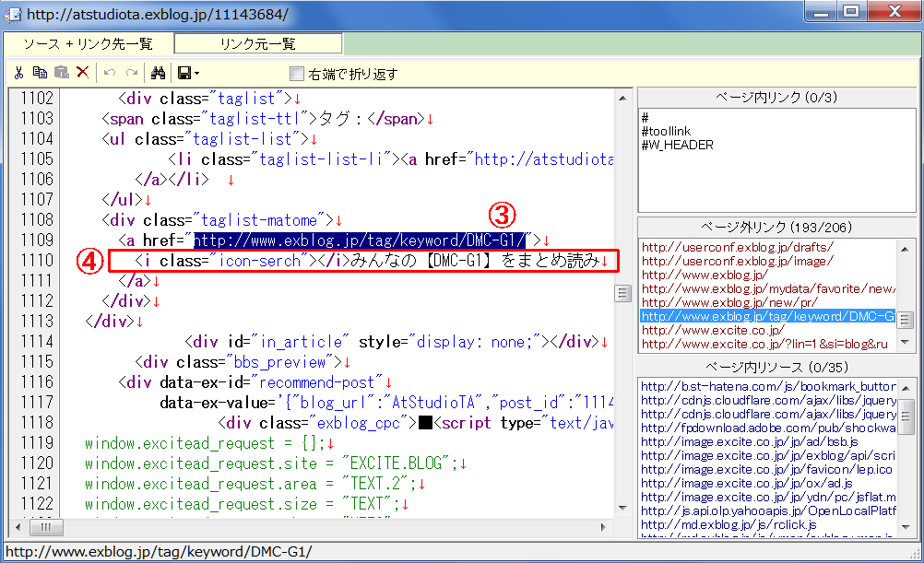Viewport: 924px width, 563px height.
Task: Click source pane vertical scrollbar thumb
Action: 622,293
